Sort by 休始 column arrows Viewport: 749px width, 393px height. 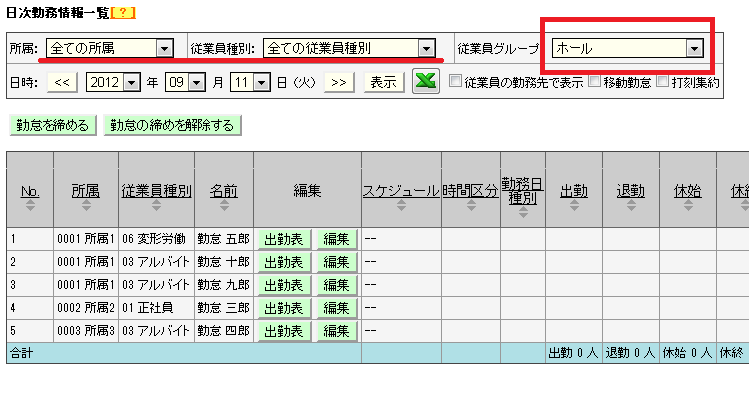coord(688,205)
